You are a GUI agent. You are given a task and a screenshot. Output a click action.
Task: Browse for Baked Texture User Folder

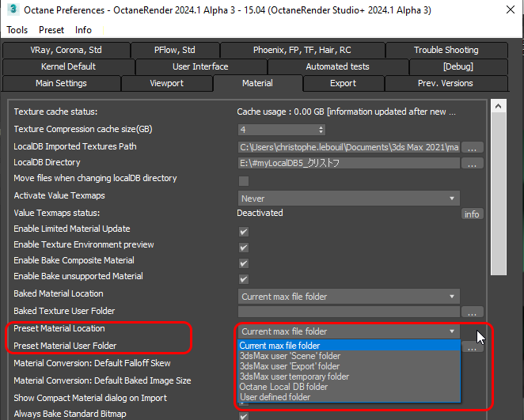coord(473,312)
